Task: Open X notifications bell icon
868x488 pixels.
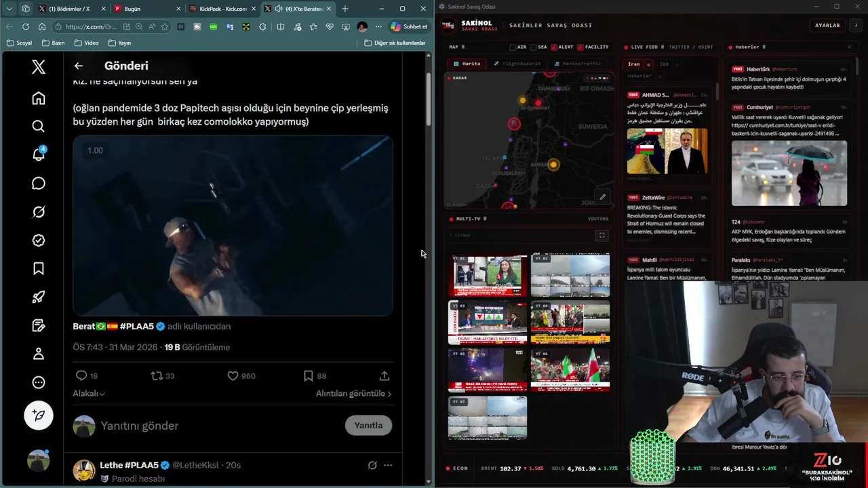Action: pos(39,155)
